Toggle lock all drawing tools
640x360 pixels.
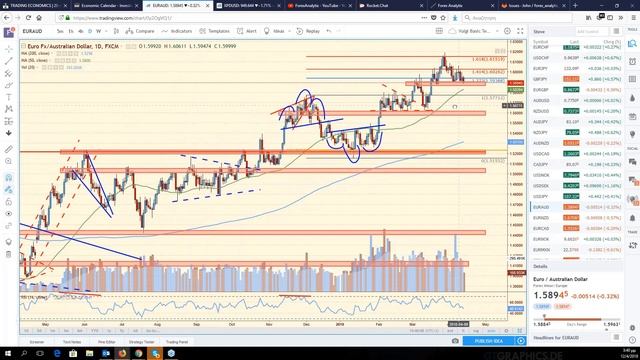click(9, 202)
